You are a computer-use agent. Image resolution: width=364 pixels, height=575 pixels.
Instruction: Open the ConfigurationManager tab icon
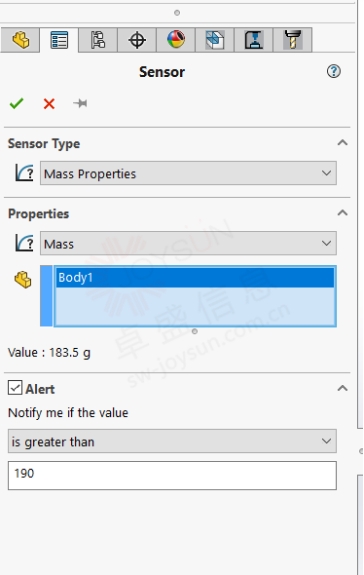click(98, 40)
